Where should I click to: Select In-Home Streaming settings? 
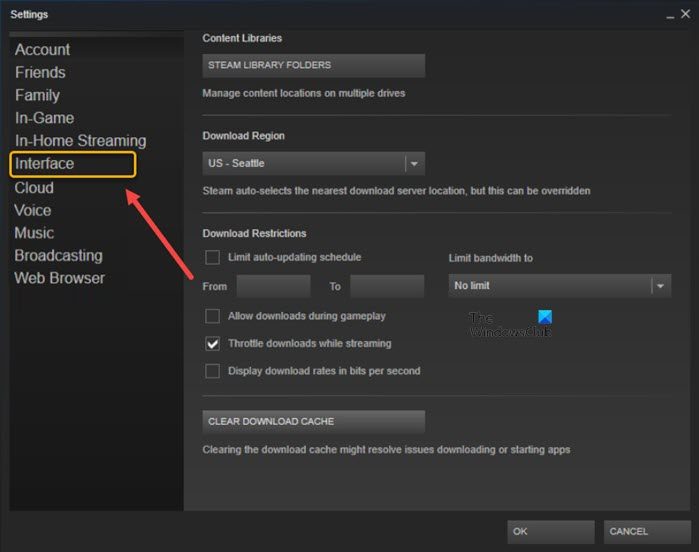[81, 140]
